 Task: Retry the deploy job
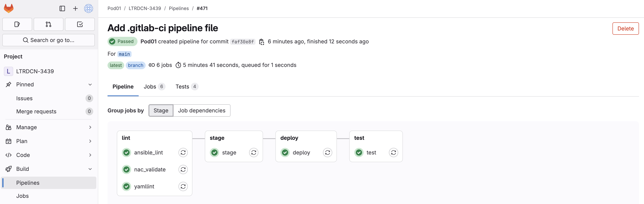327,152
